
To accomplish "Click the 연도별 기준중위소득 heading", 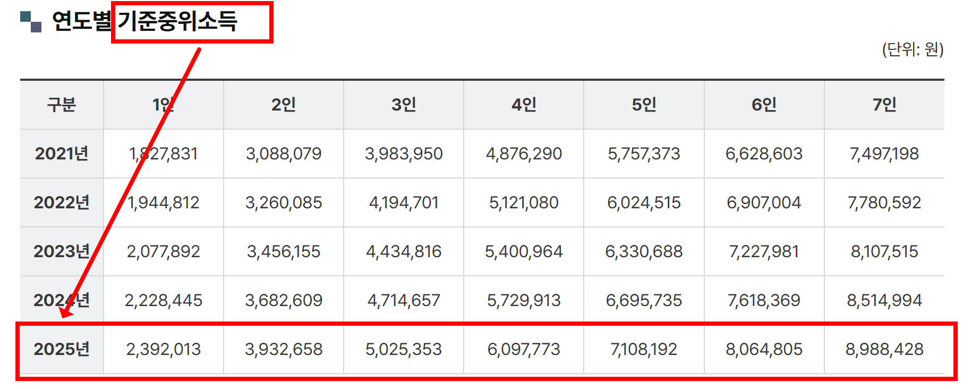I will click(x=144, y=21).
